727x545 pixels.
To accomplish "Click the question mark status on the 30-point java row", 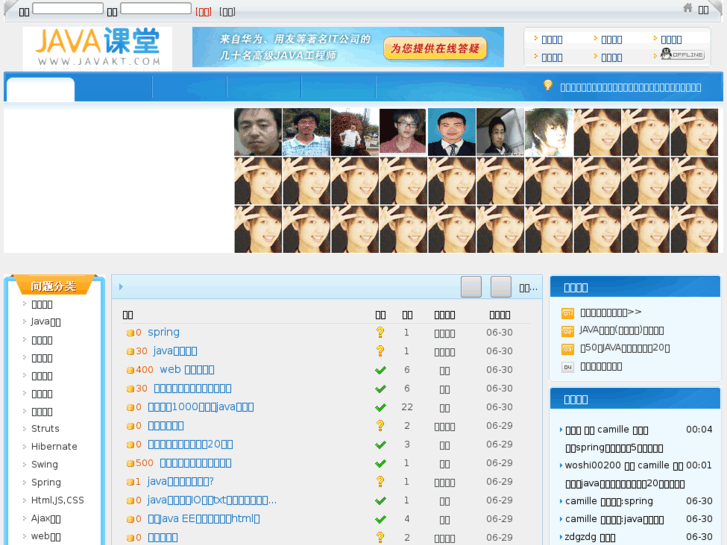I will [380, 351].
